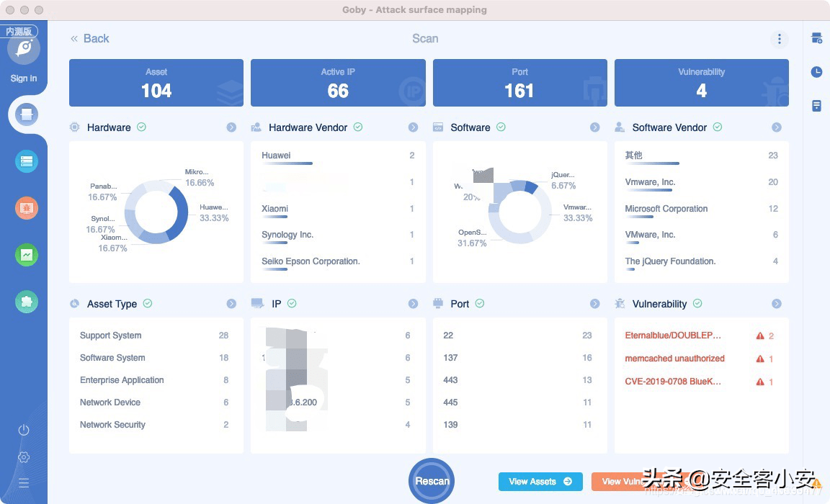Expand the Hardware Vendor panel arrow
Screen dimensions: 830x504
[x=413, y=127]
